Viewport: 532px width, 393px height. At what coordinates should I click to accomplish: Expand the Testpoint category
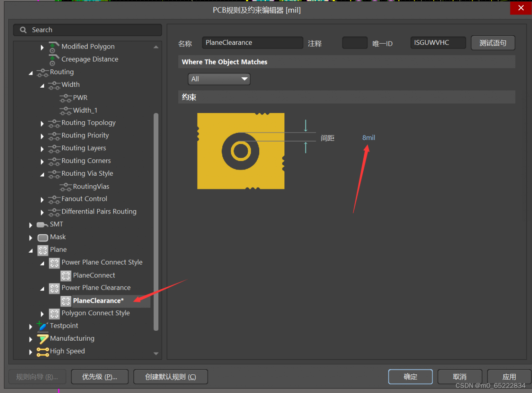coord(31,327)
